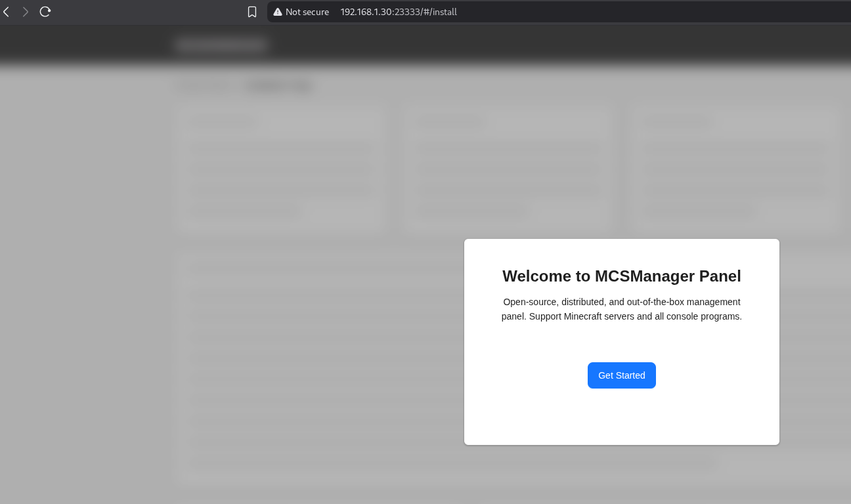Bookmark this page using the bookmark icon
Viewport: 851px width, 504px height.
252,12
